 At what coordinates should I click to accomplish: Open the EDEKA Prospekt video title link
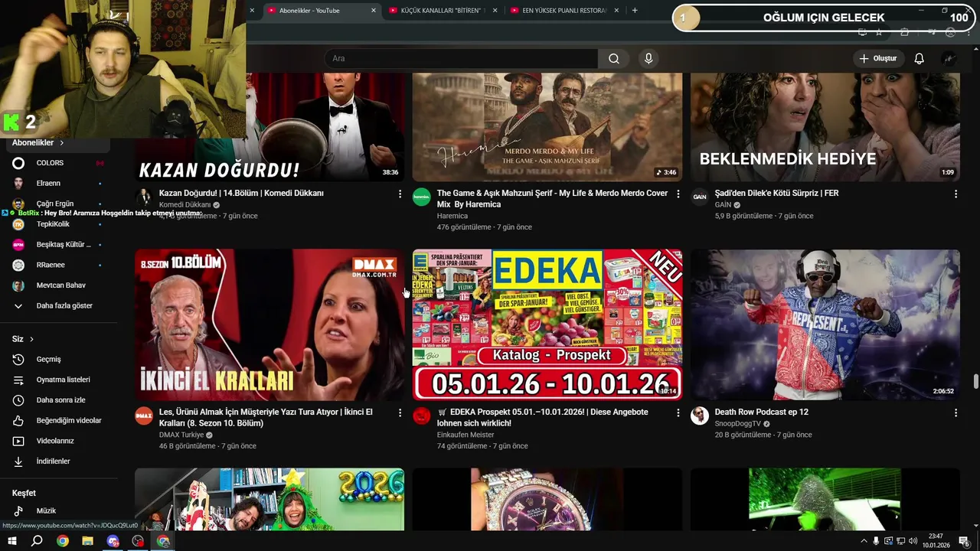pyautogui.click(x=542, y=418)
